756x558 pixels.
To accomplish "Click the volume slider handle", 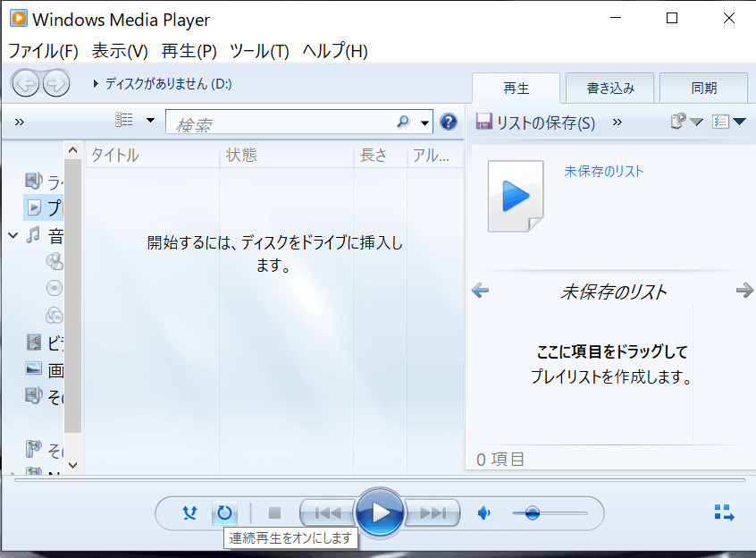I will [x=532, y=513].
